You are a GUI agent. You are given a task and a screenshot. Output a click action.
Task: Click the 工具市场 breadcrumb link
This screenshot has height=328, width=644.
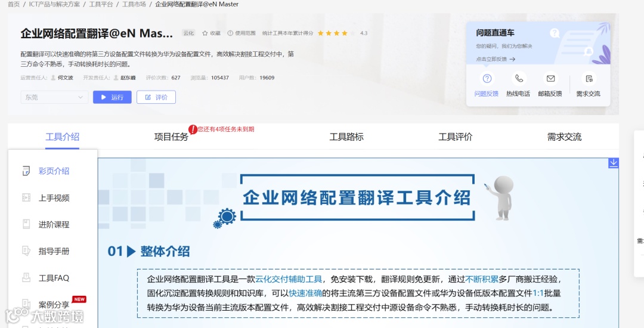(x=134, y=4)
